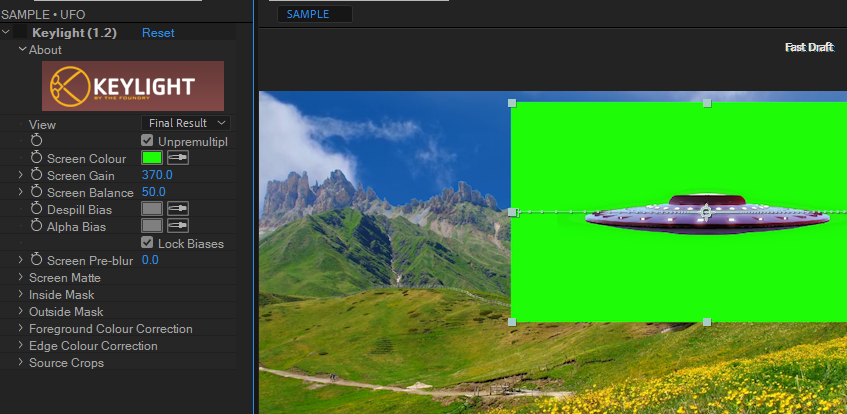Reset the Keylight effect

[x=158, y=33]
